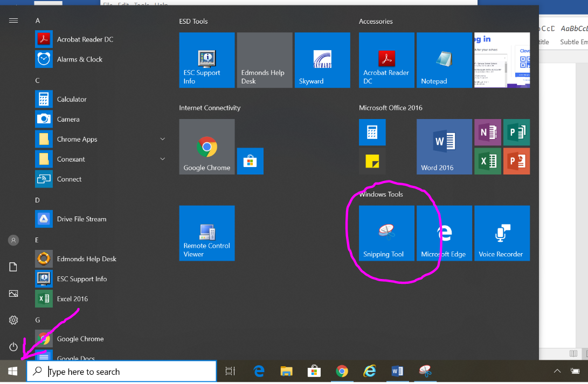Open the Remote Control Viewer tile
The height and width of the screenshot is (384, 588).
[207, 233]
